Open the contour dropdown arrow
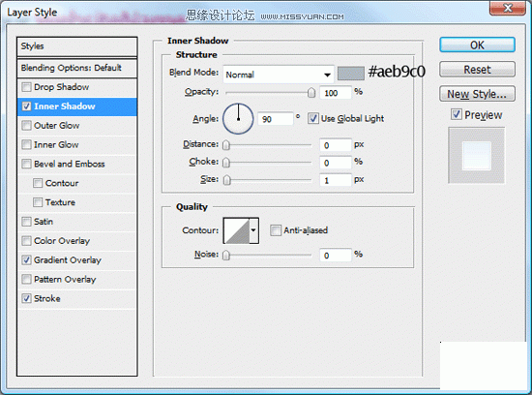The image size is (532, 395). coord(253,230)
